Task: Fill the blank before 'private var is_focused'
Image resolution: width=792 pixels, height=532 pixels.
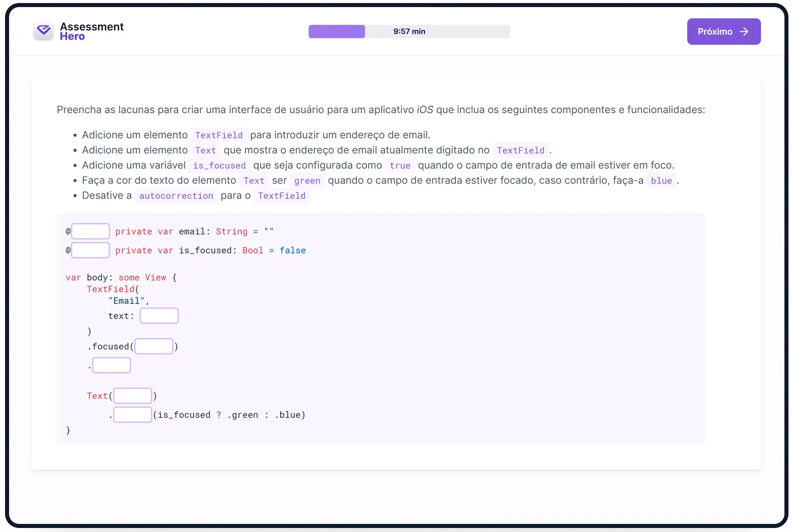Action: pyautogui.click(x=90, y=250)
